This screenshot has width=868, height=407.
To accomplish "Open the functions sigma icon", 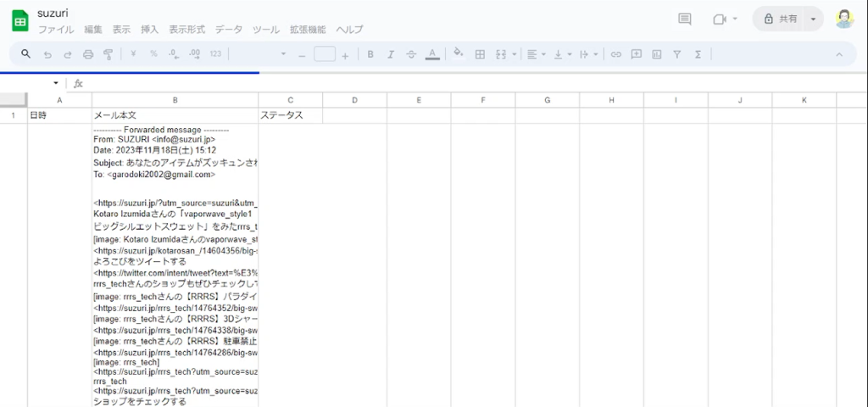I will click(698, 54).
